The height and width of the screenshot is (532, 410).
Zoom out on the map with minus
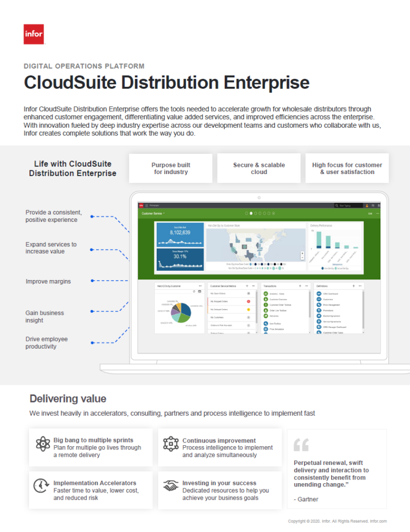click(x=302, y=258)
